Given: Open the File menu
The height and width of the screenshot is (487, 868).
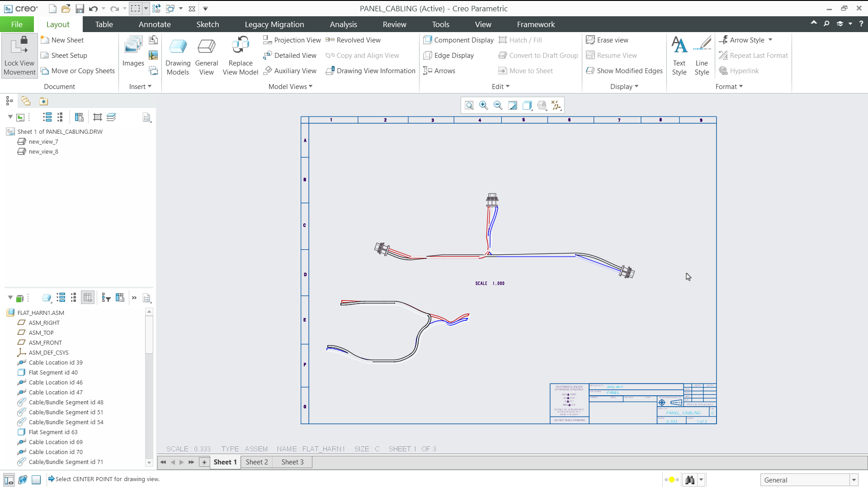Looking at the screenshot, I should pyautogui.click(x=17, y=24).
